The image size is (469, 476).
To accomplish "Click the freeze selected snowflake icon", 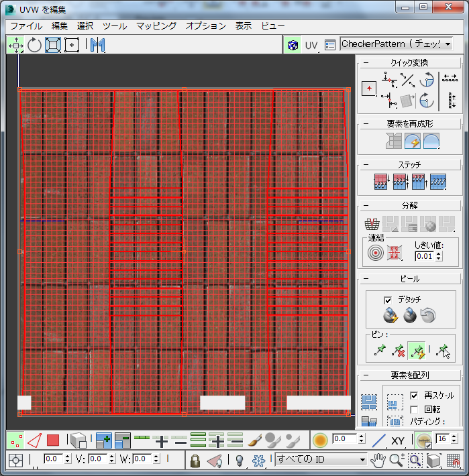I will point(258,460).
